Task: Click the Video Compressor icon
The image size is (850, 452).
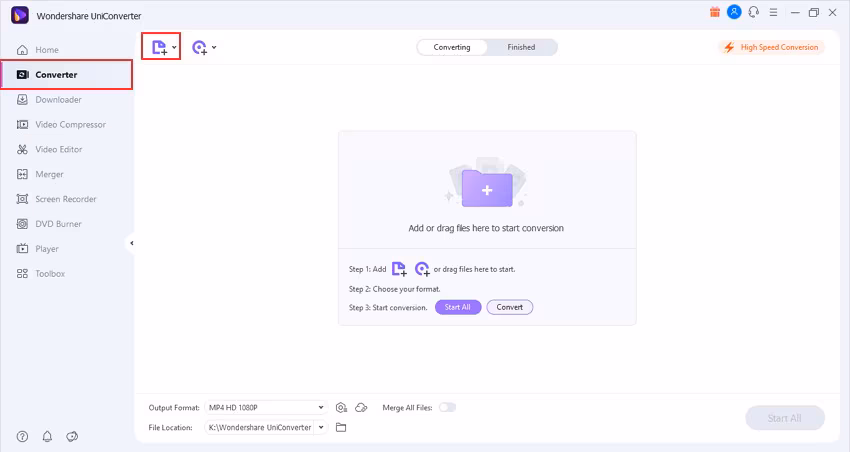Action: 22,125
